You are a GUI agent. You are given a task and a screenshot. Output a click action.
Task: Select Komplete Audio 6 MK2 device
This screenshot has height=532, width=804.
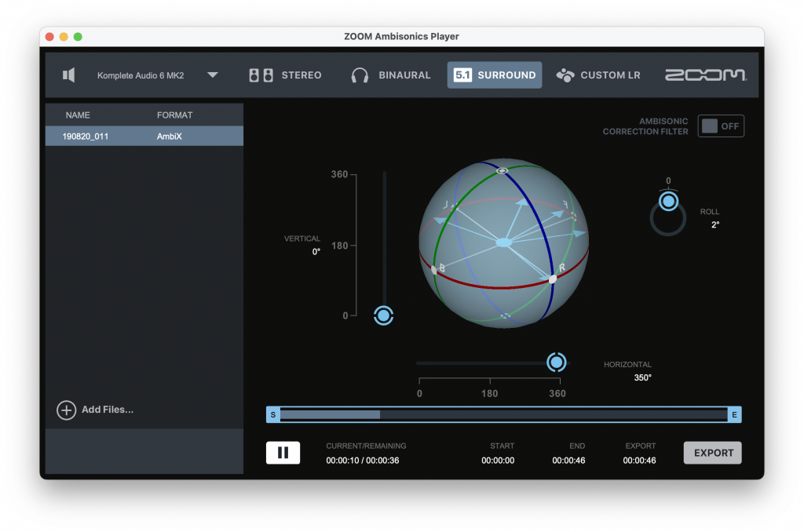pos(141,75)
